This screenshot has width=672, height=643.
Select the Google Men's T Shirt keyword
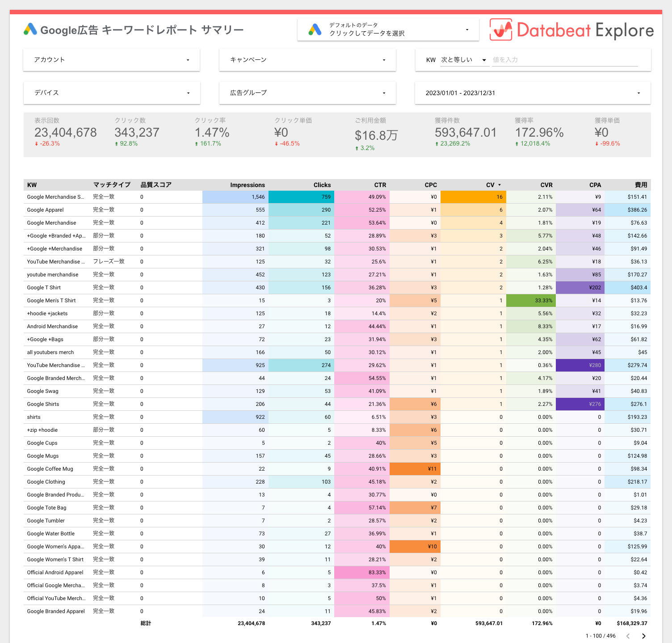(51, 301)
